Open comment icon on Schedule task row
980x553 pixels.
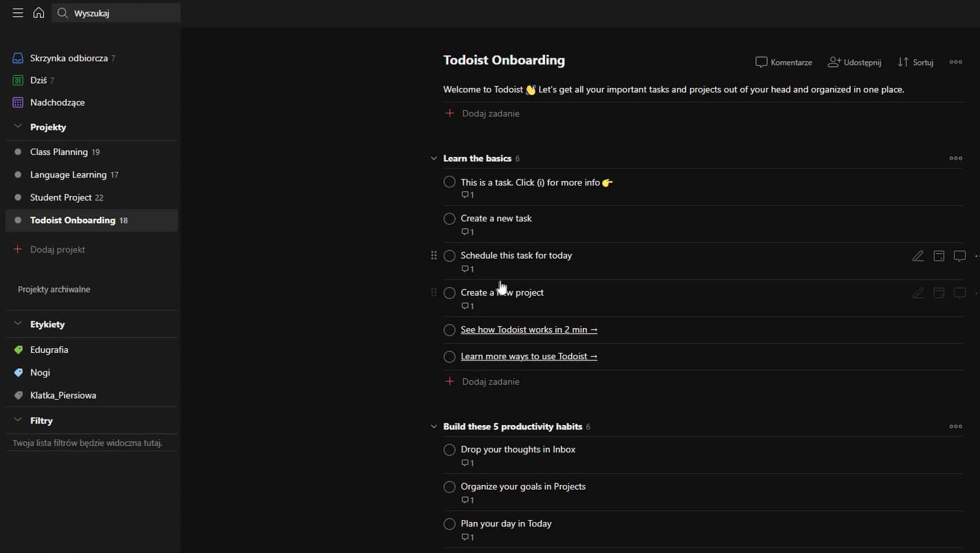point(959,256)
